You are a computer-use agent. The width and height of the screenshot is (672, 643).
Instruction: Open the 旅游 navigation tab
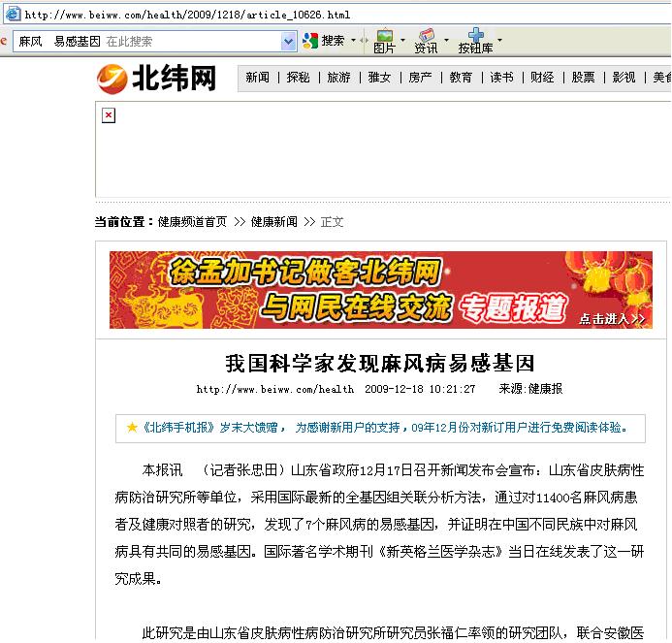[338, 78]
